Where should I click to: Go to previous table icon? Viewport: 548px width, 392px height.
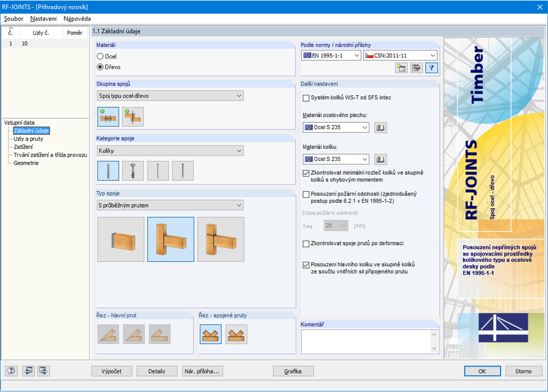[28, 371]
